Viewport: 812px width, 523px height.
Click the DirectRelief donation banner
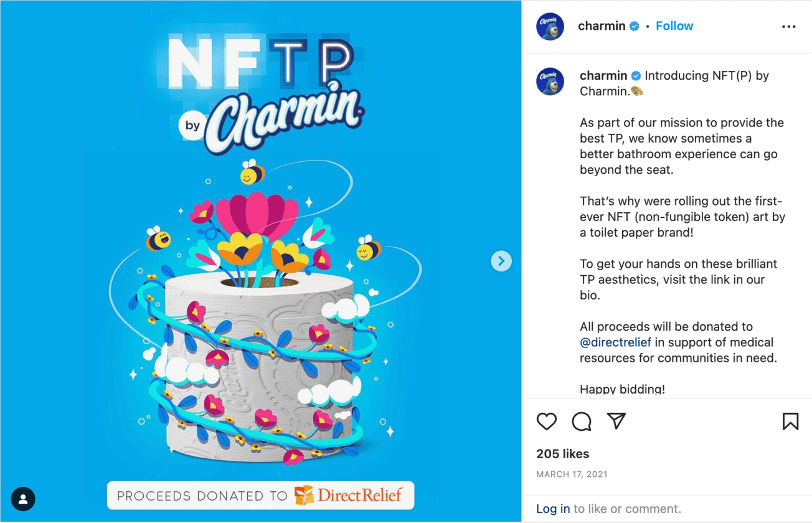260,496
